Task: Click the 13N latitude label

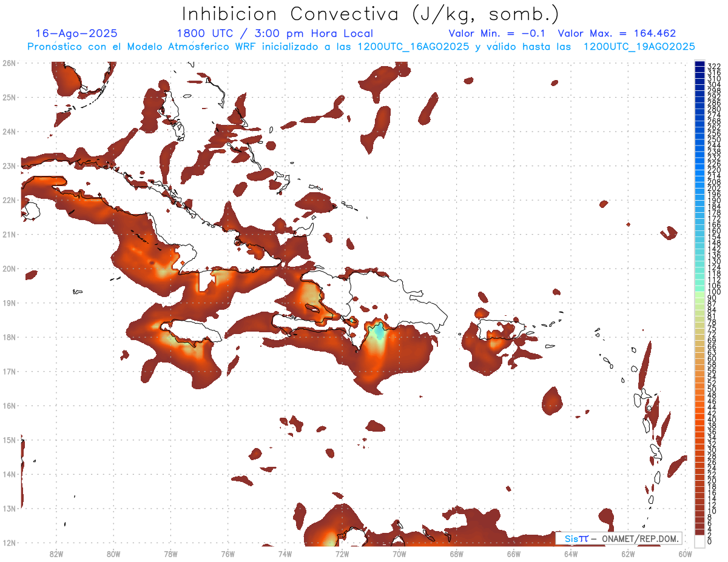Action: [8, 508]
